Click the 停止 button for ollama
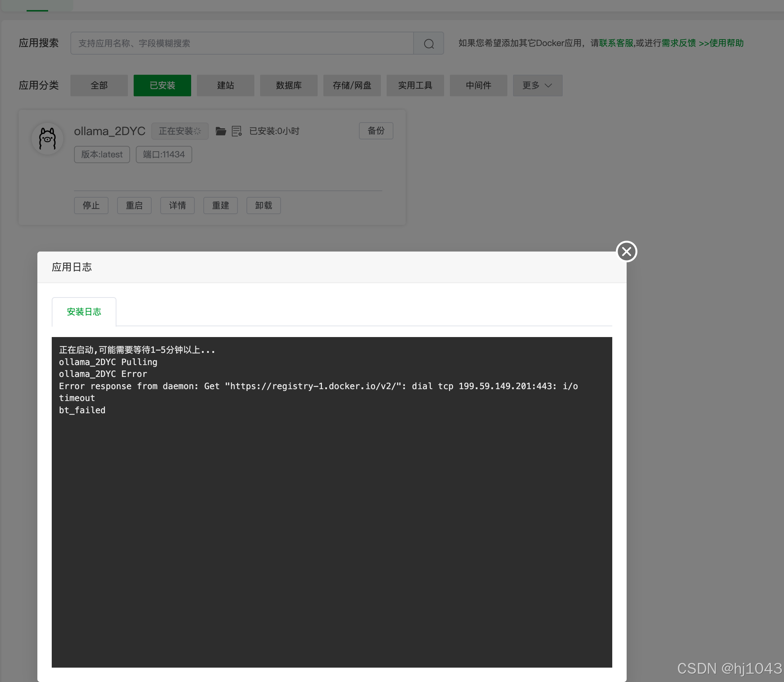The width and height of the screenshot is (784, 682). (91, 206)
